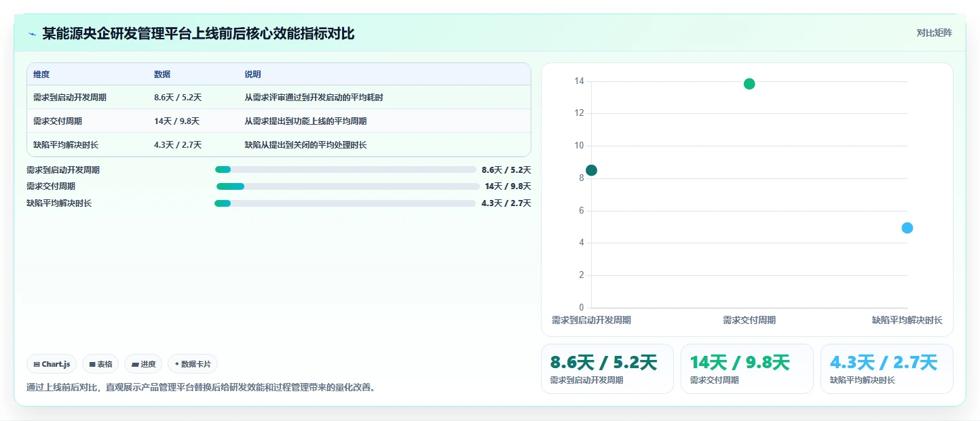Click the 需求到启动开发周期 progress bar
This screenshot has height=421, width=980.
click(x=345, y=169)
